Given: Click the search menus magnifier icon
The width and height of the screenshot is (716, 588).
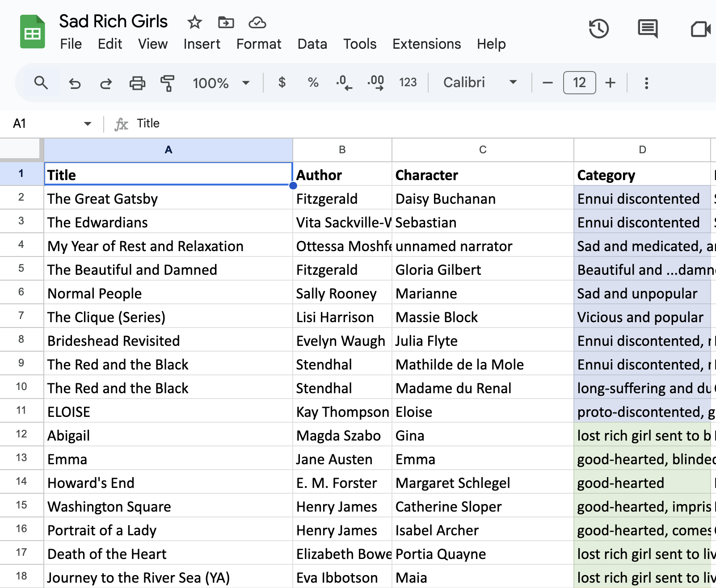Looking at the screenshot, I should 41,83.
